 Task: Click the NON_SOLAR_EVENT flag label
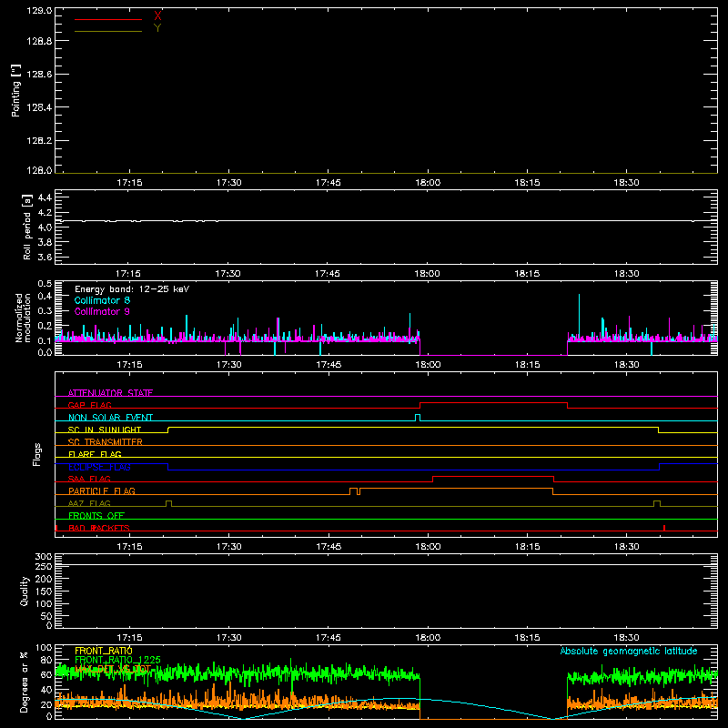point(110,418)
